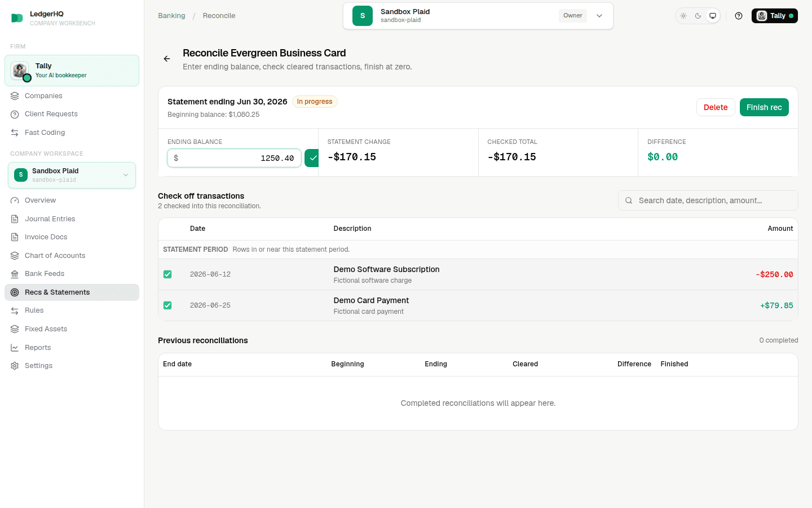
Task: Click the Journal Entries document icon
Action: 15,219
